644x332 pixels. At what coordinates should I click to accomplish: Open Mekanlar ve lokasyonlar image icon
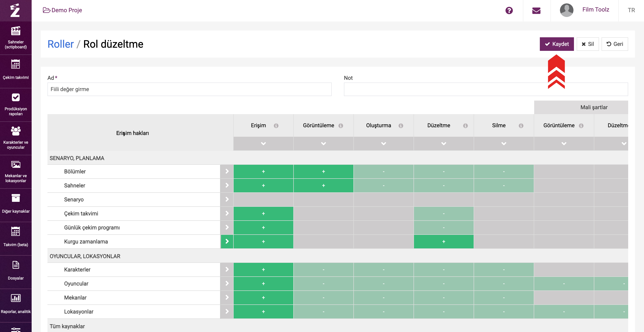(x=16, y=165)
